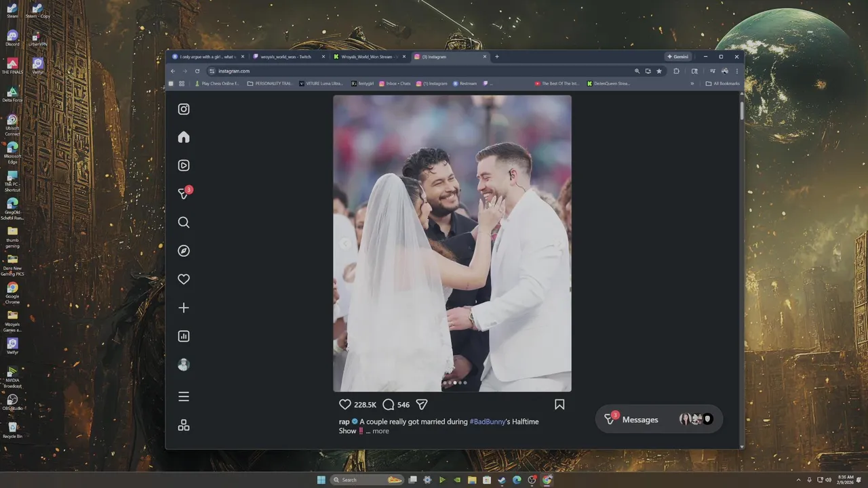This screenshot has width=868, height=488.
Task: Open the floating Messages button
Action: (x=659, y=420)
